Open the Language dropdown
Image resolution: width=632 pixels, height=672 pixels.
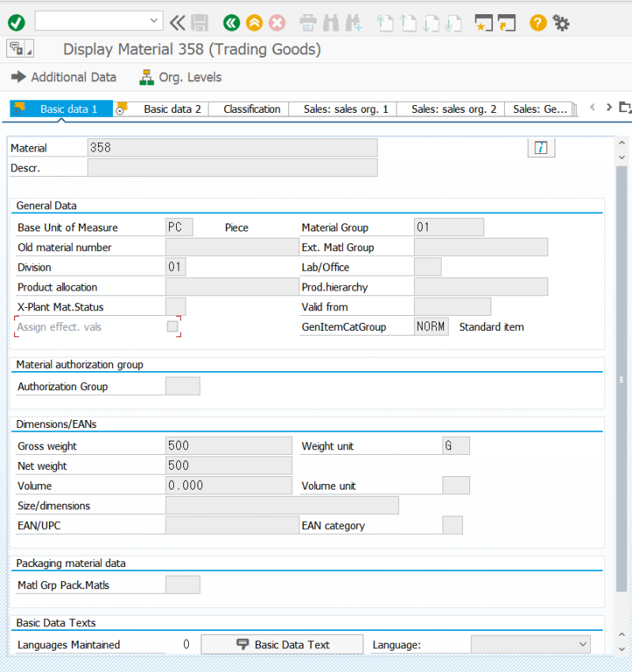531,644
